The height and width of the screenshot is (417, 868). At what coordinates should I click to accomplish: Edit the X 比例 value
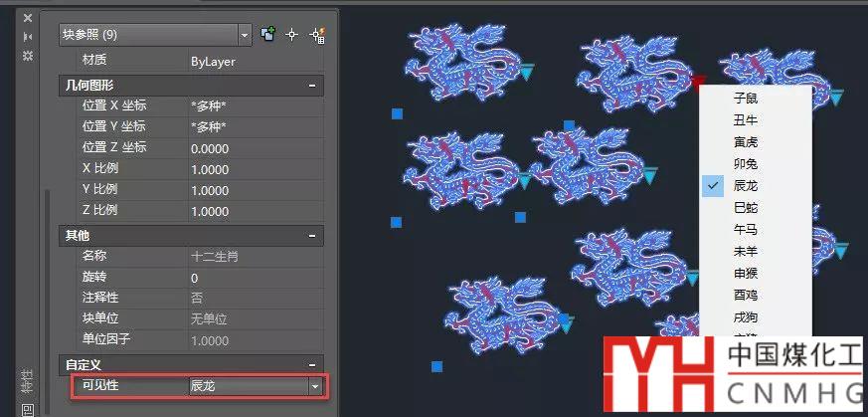tap(256, 169)
